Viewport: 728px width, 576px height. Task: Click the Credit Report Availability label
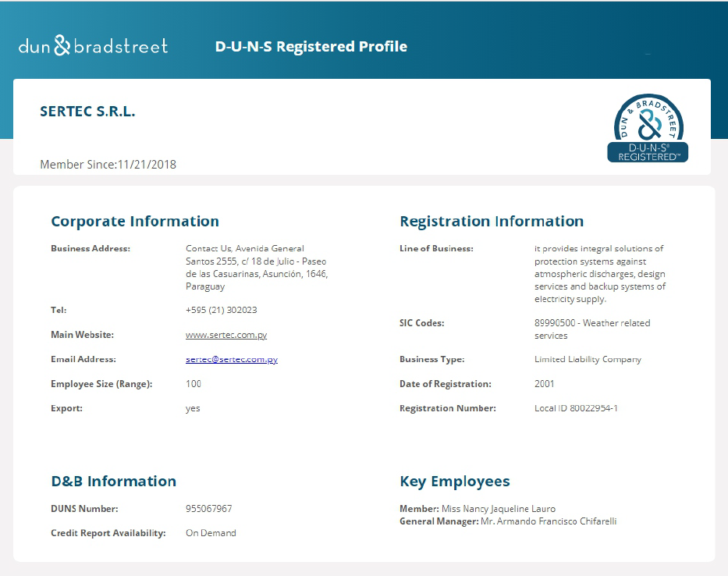[x=108, y=533]
